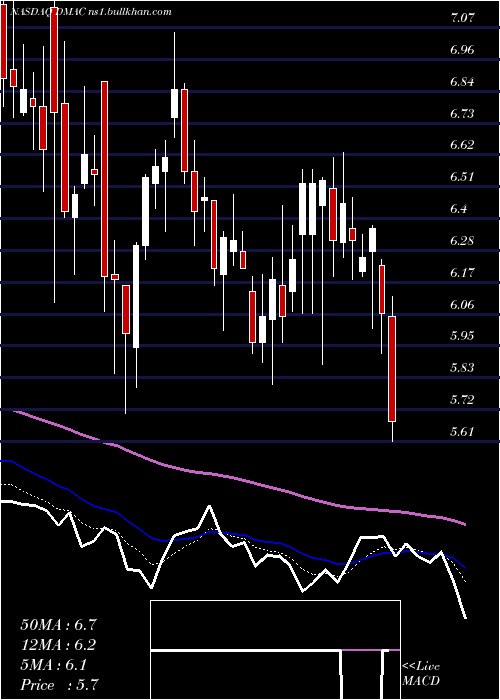Viewport: 500px width, 700px height.
Task: Click the 6.51 price axis label
Action: (461, 177)
